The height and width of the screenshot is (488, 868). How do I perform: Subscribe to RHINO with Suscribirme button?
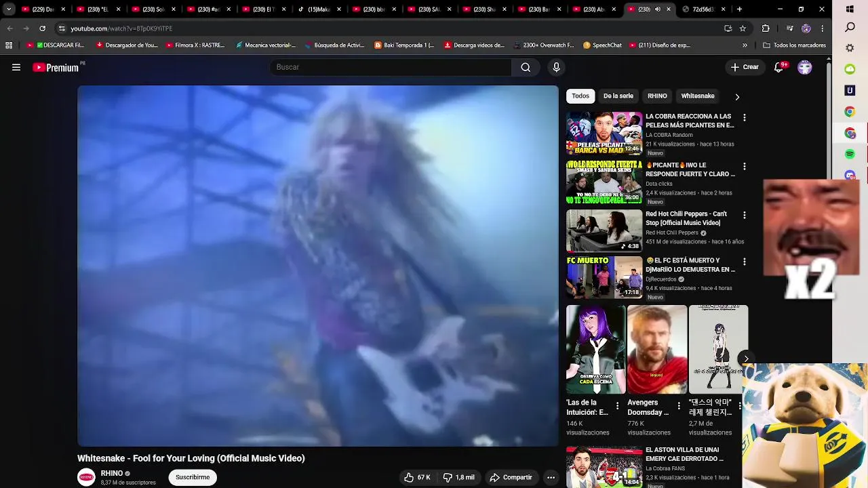193,477
